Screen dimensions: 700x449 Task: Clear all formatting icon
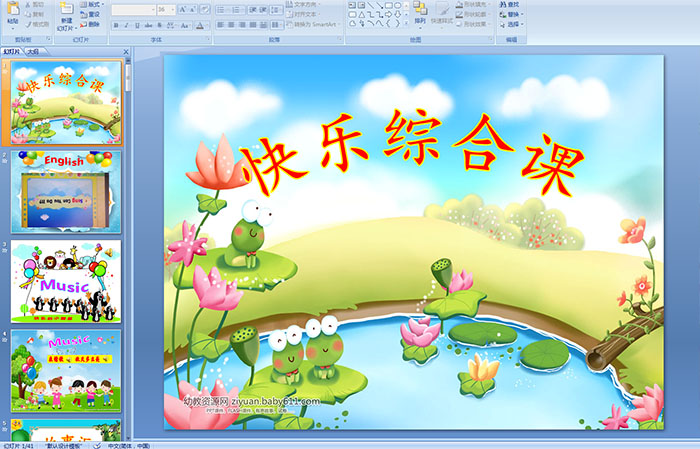[205, 9]
